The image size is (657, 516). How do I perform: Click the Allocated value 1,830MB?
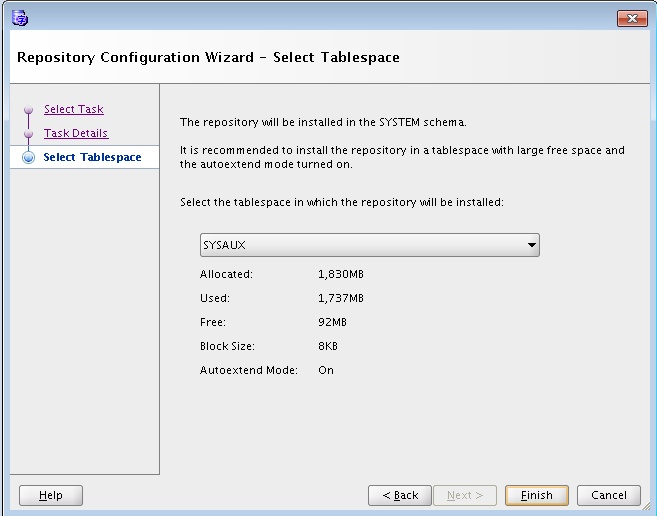point(340,274)
